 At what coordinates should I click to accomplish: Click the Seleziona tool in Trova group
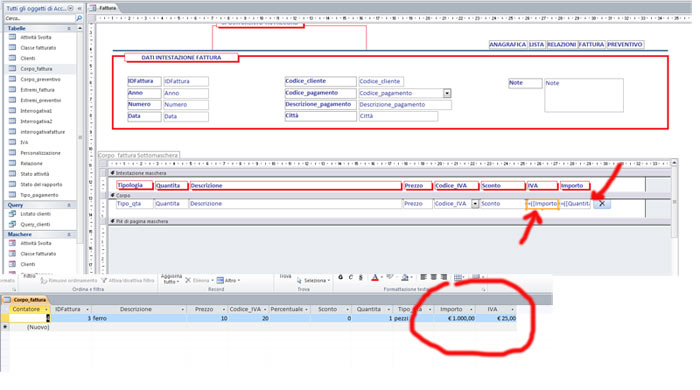point(314,281)
